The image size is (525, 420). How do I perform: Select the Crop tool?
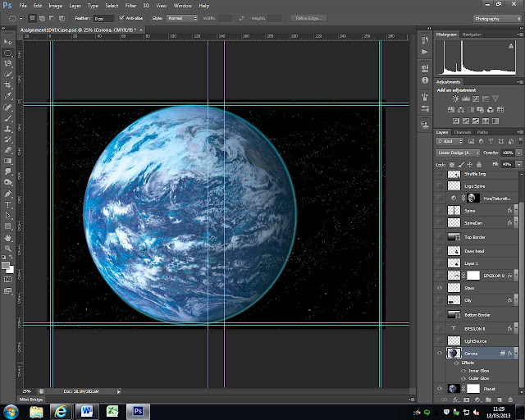click(8, 84)
